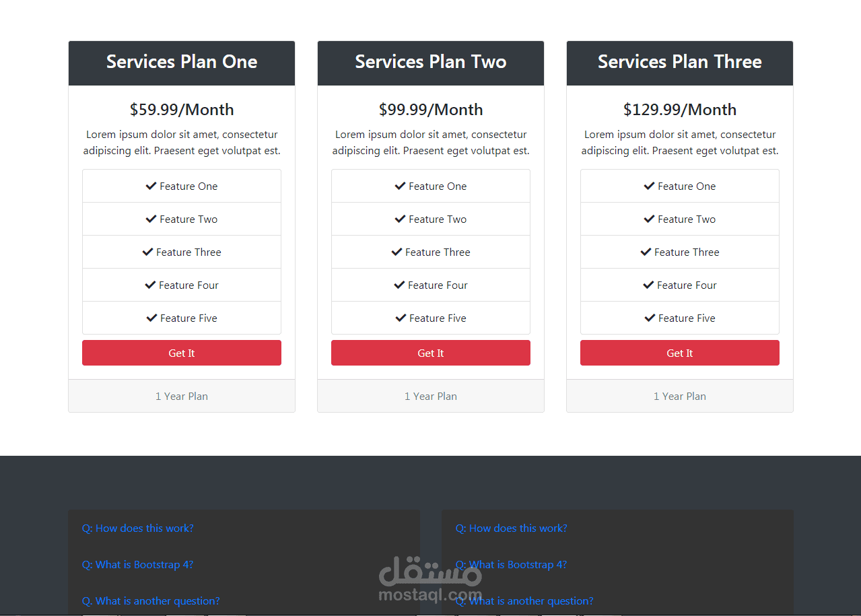Click checkmark icon beside Feature Four in Plan Two
The image size is (861, 616).
(x=399, y=285)
